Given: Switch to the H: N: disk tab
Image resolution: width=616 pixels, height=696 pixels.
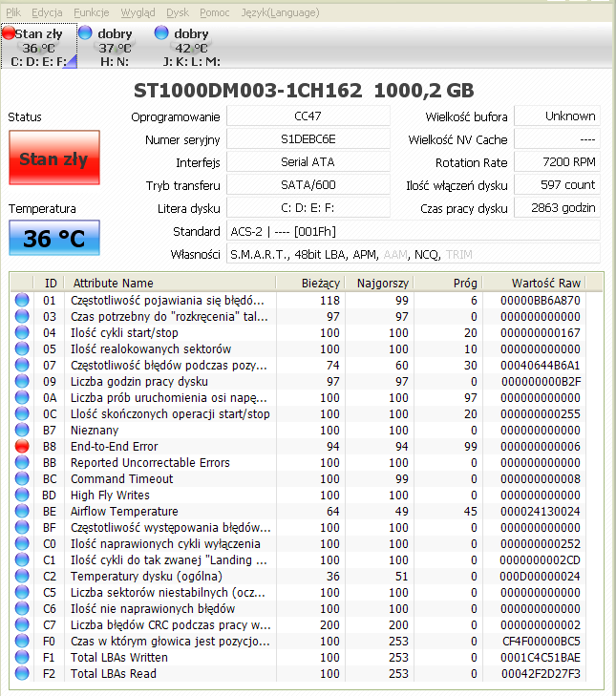Looking at the screenshot, I should (x=114, y=47).
